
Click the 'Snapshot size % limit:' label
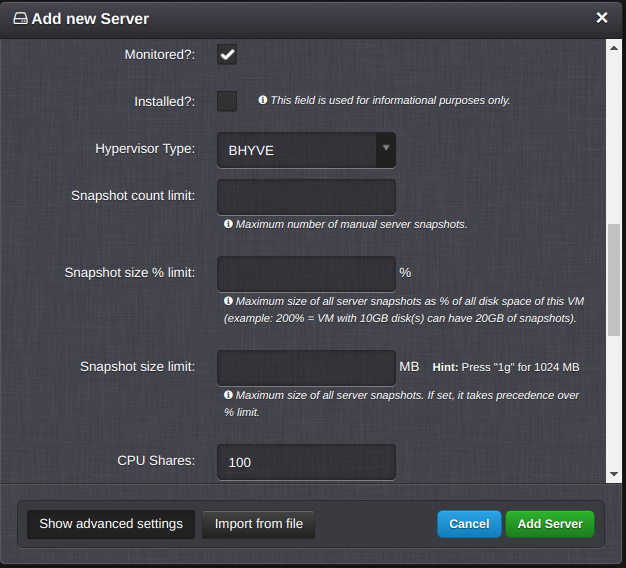pyautogui.click(x=130, y=273)
